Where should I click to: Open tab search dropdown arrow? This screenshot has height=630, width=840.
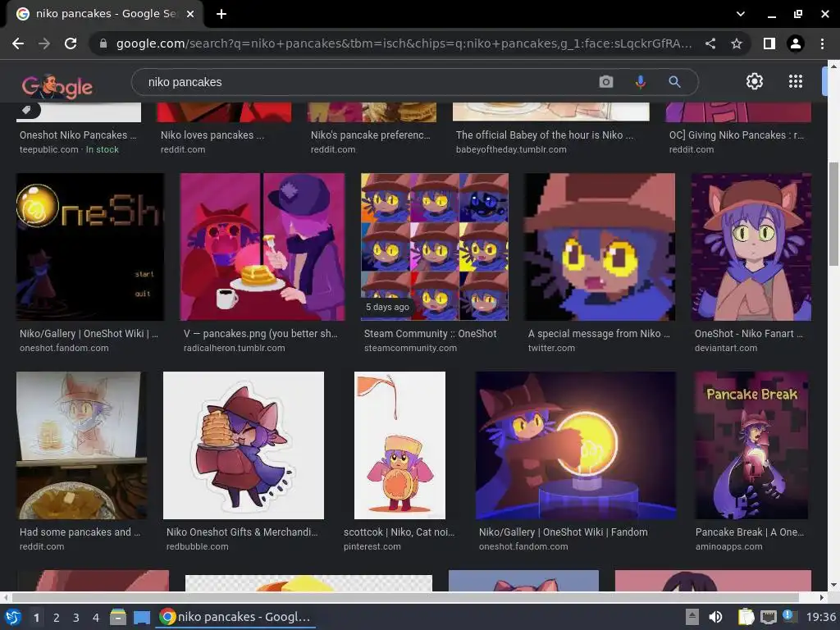(x=741, y=14)
